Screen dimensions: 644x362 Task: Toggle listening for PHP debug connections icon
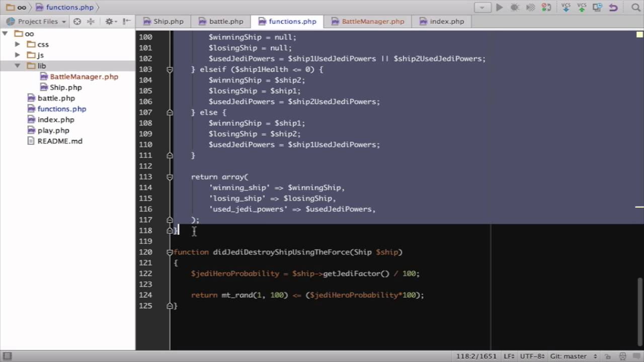[546, 8]
